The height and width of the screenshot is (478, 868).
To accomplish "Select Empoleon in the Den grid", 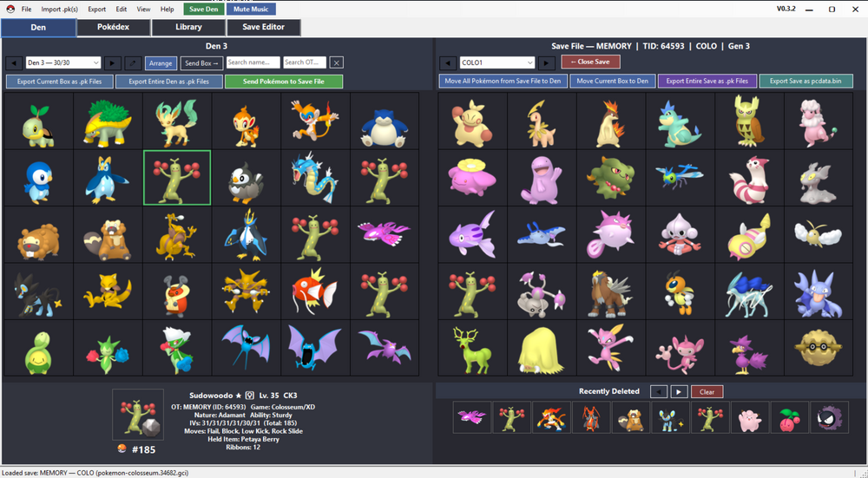I will (x=247, y=234).
